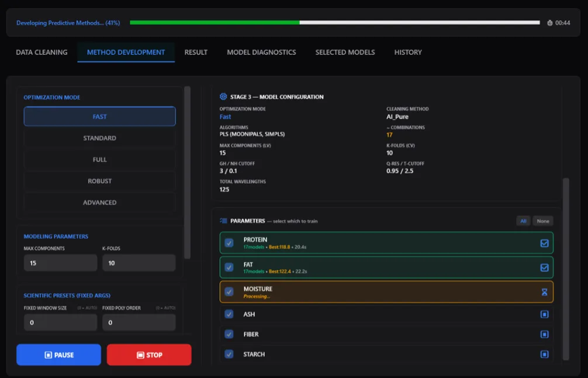Click the timer clock icon
This screenshot has height=378, width=588.
coord(550,23)
